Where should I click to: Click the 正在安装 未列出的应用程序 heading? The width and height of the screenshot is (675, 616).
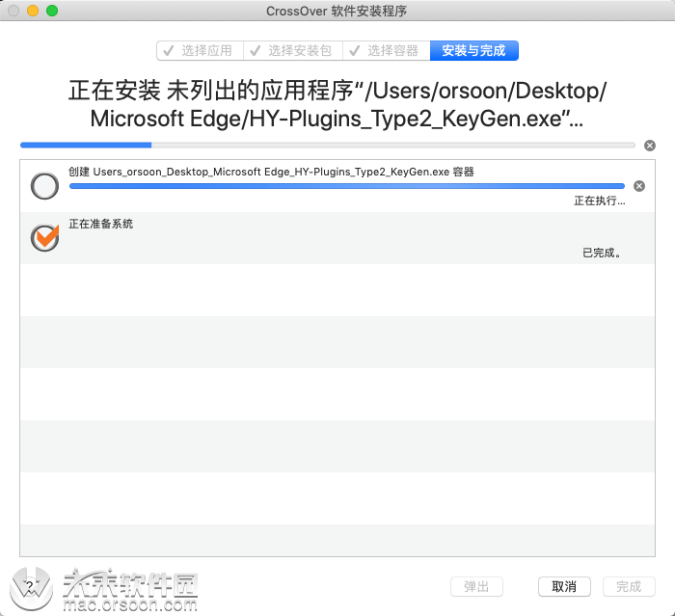[337, 105]
